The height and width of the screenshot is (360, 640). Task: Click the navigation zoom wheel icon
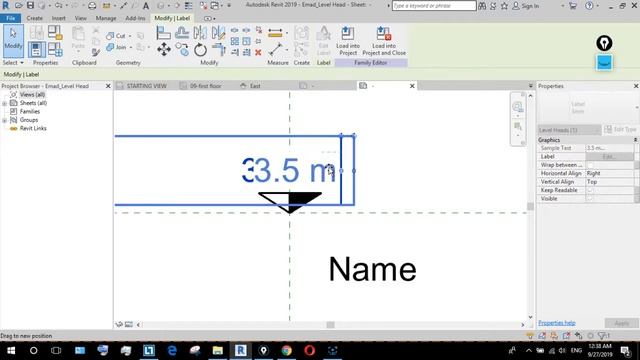[x=518, y=107]
